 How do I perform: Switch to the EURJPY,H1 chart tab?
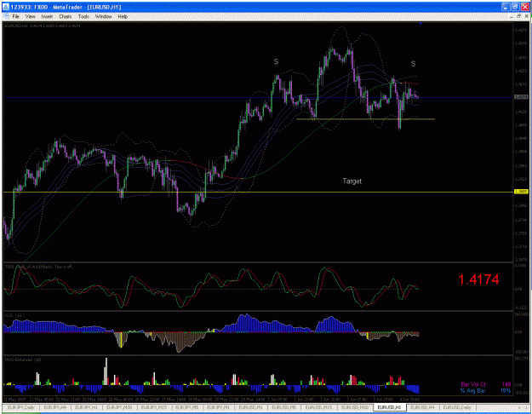[x=86, y=407]
